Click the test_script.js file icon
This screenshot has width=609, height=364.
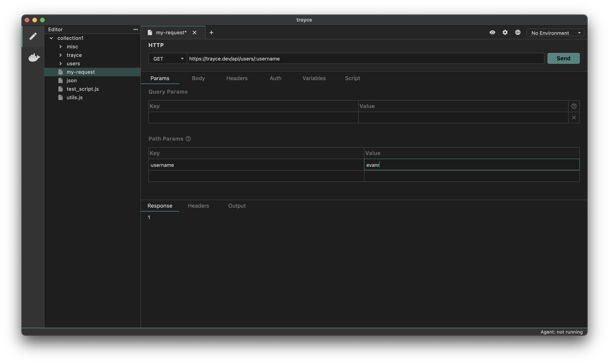click(x=61, y=89)
